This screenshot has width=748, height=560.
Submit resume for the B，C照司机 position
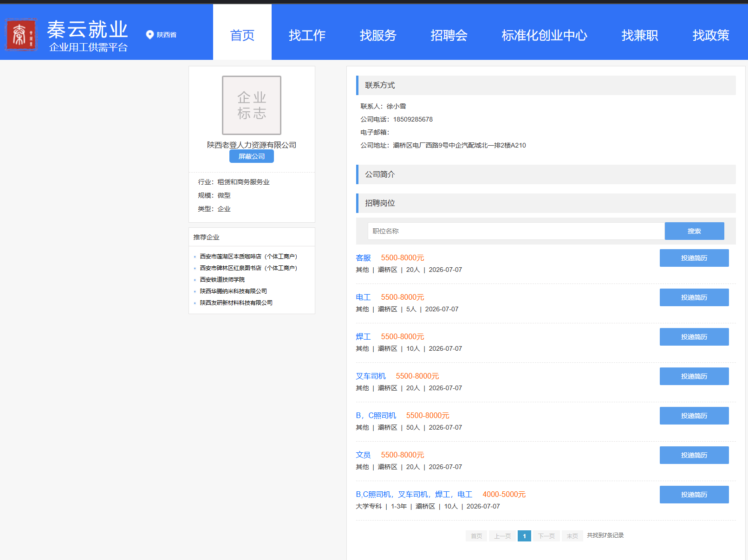click(694, 416)
